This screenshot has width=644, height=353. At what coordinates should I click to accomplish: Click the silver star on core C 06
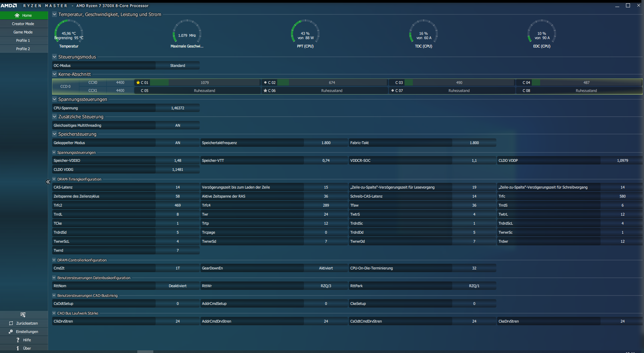[265, 91]
